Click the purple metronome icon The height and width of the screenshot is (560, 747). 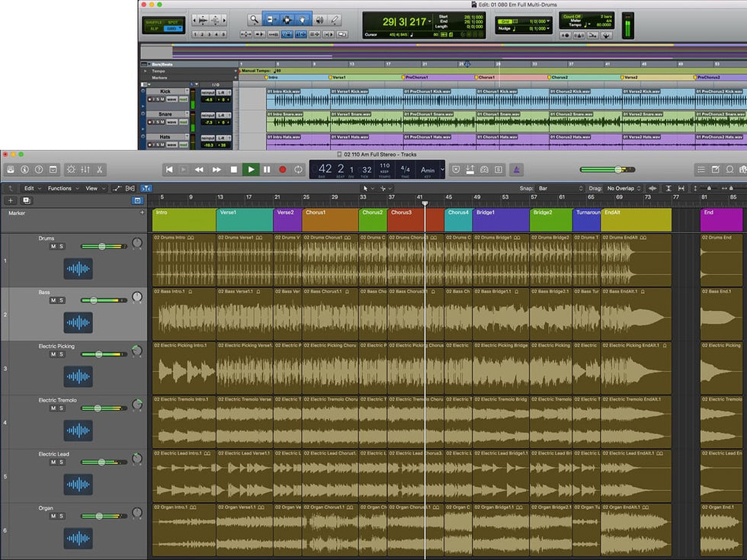[517, 169]
